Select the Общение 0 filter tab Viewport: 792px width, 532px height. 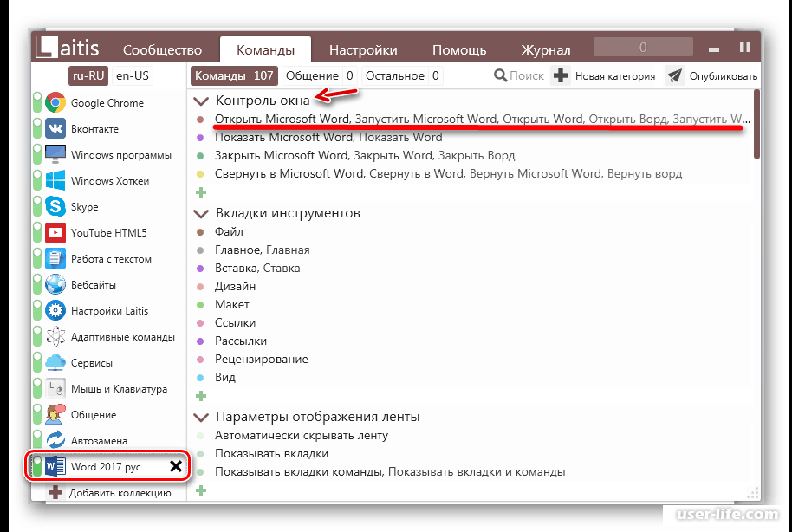(319, 75)
